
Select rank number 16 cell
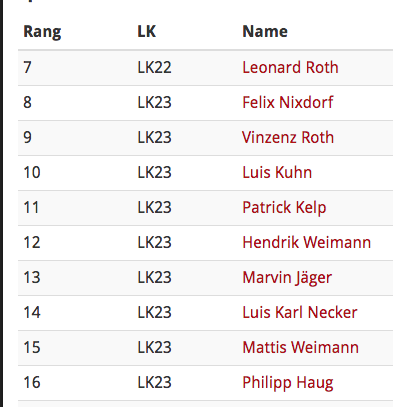click(32, 382)
